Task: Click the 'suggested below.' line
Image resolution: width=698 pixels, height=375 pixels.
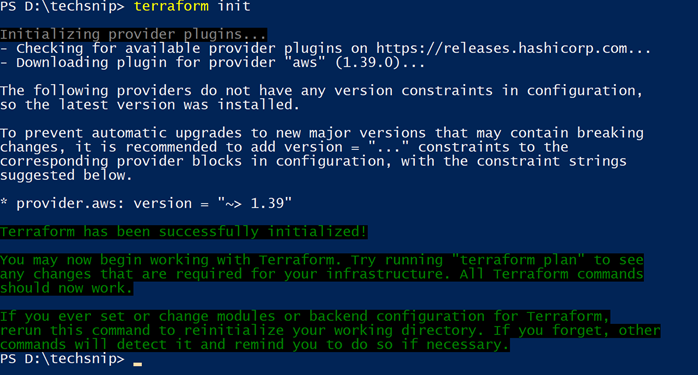Action: 66,175
